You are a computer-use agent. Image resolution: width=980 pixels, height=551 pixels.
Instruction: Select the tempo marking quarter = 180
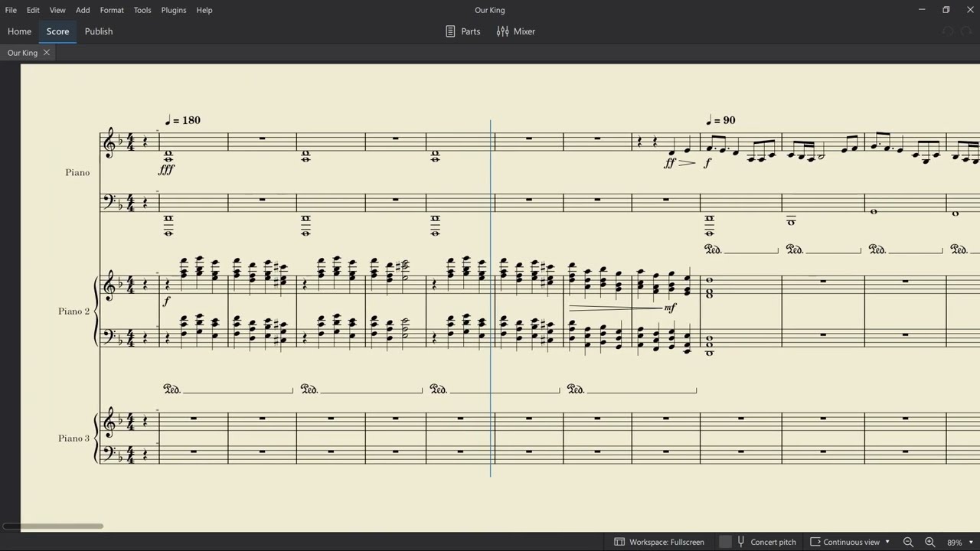click(183, 120)
